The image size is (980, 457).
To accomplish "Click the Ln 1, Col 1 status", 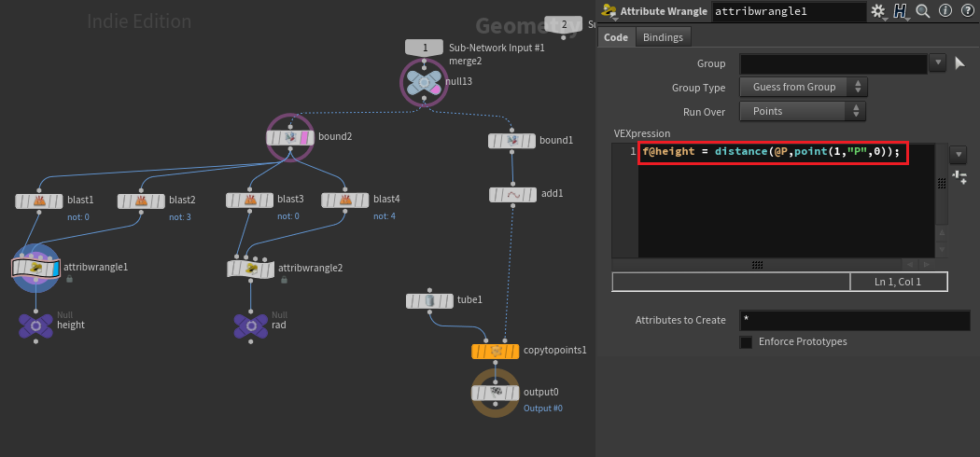I will coord(899,283).
